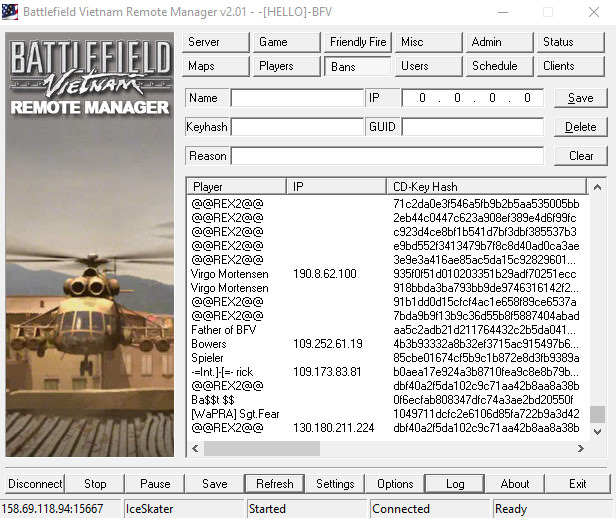Viewport: 616px width, 519px height.
Task: Open the Log window
Action: [x=455, y=484]
